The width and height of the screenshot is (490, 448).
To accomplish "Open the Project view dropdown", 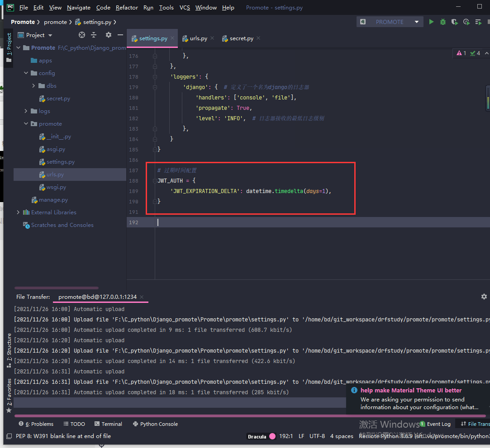I will pos(50,35).
